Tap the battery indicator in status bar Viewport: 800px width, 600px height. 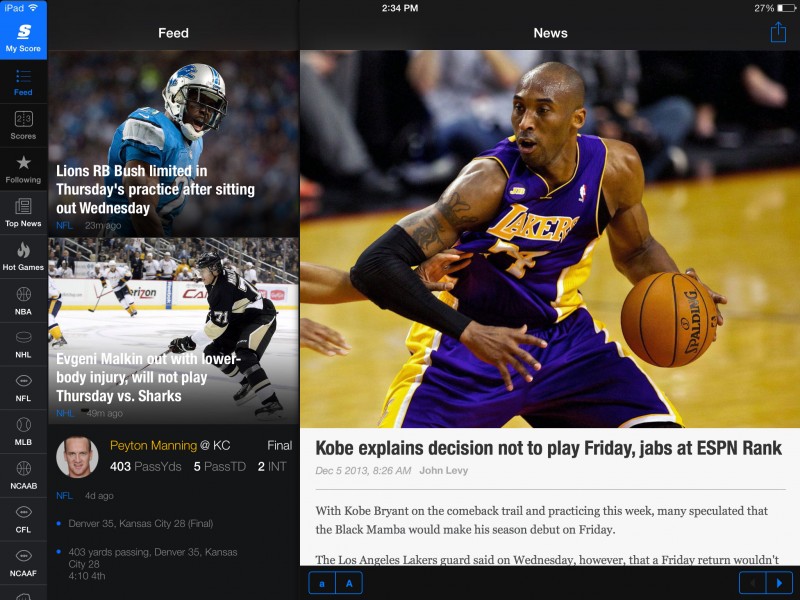tap(786, 8)
